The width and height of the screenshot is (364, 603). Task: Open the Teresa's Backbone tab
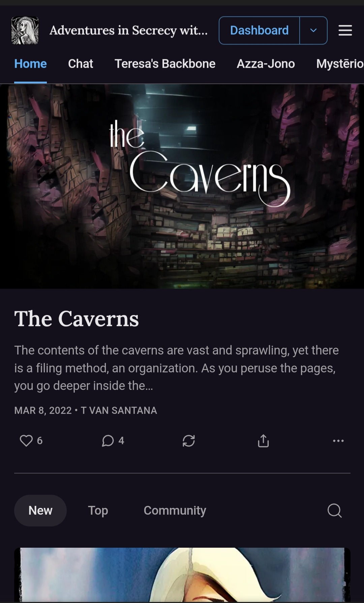tap(165, 64)
